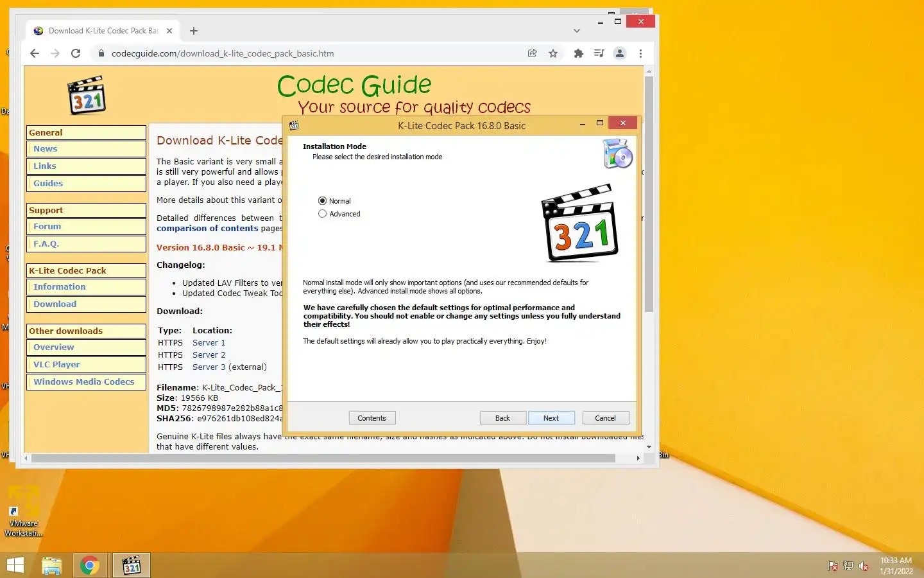Click page scroll down arrow
Image resolution: width=924 pixels, height=578 pixels.
tap(649, 447)
